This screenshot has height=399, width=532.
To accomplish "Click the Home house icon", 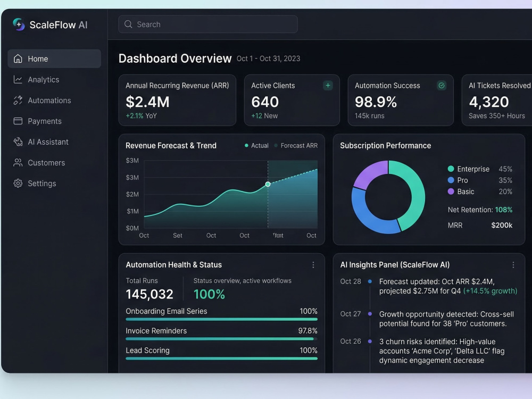I will tap(18, 59).
